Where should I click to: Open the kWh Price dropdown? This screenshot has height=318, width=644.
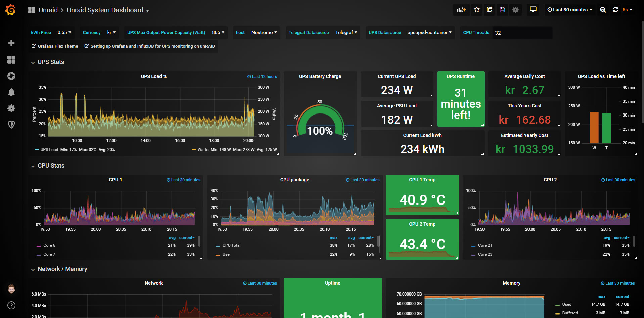coord(64,33)
